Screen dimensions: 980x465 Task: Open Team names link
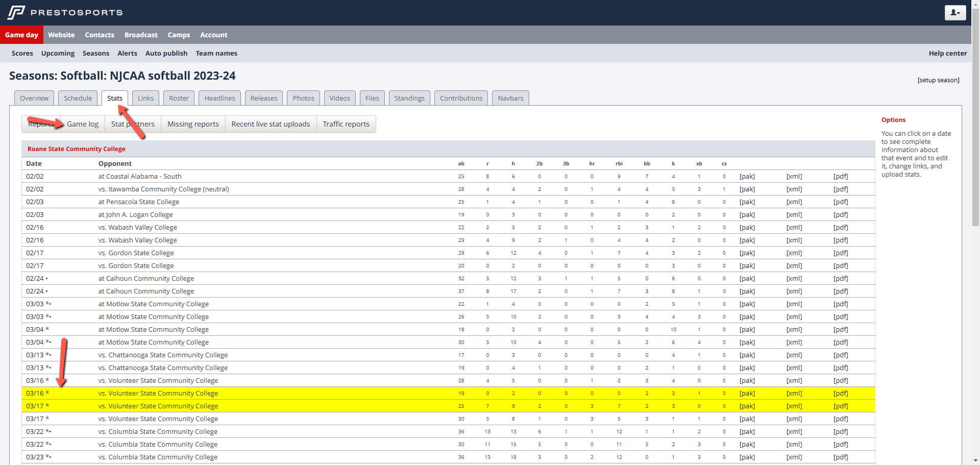click(216, 53)
